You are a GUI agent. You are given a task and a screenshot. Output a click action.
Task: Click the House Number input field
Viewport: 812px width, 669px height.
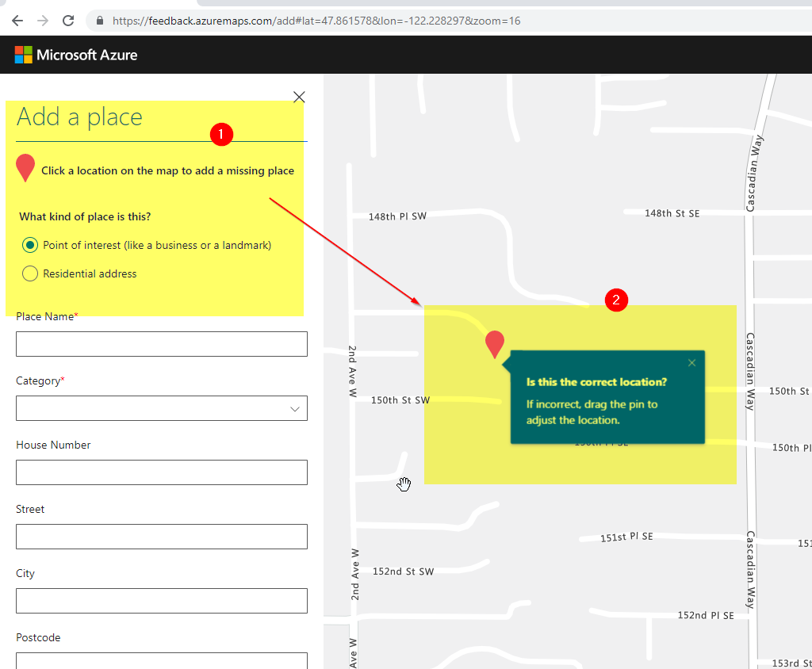pyautogui.click(x=162, y=472)
